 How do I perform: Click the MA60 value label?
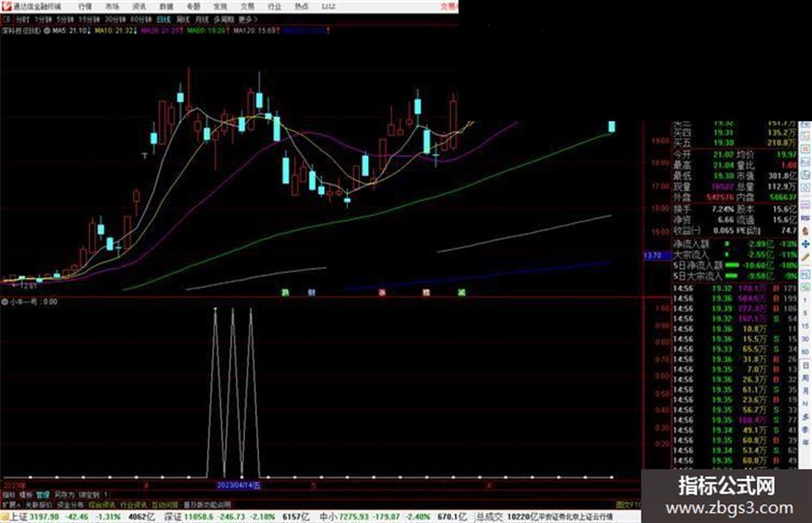(207, 31)
